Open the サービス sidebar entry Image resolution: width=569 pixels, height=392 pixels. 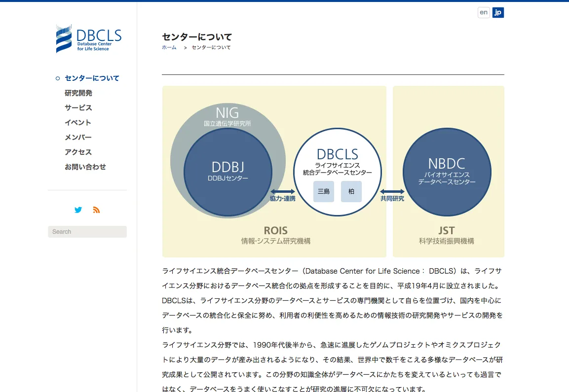pos(78,107)
